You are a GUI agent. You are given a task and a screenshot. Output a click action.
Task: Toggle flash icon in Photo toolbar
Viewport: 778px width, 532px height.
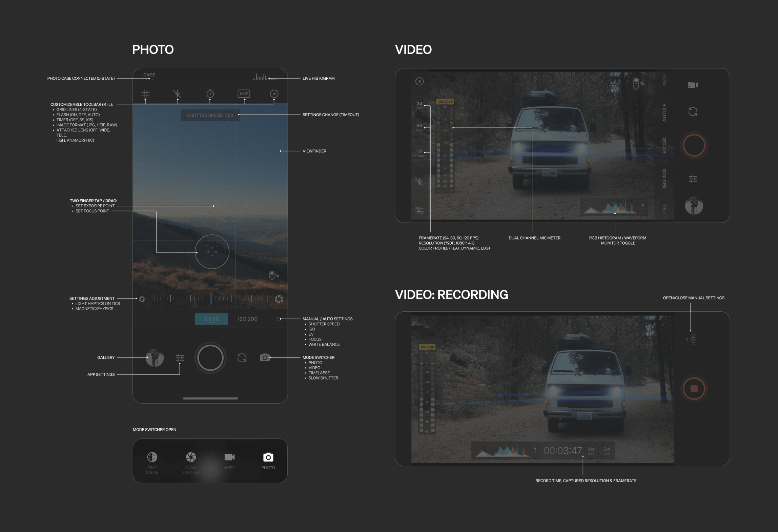[x=177, y=94]
